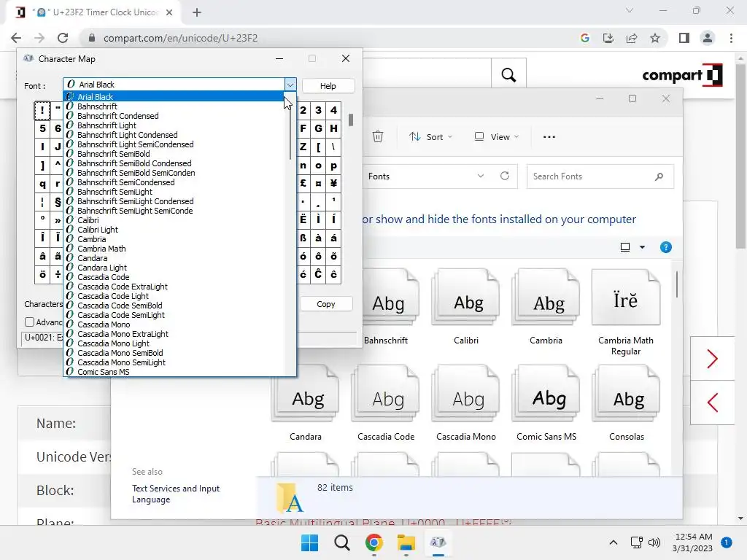
Task: Select Comic Sans MS from font list
Action: [104, 372]
